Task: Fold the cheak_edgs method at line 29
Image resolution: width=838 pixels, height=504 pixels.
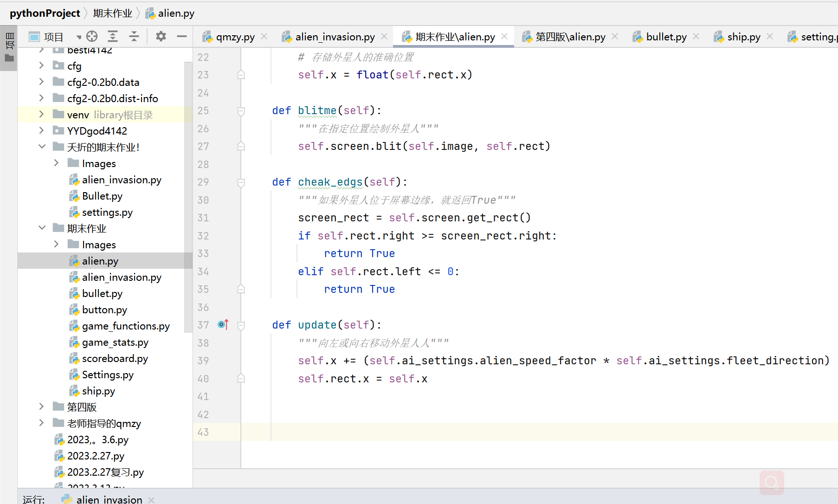Action: [x=241, y=182]
